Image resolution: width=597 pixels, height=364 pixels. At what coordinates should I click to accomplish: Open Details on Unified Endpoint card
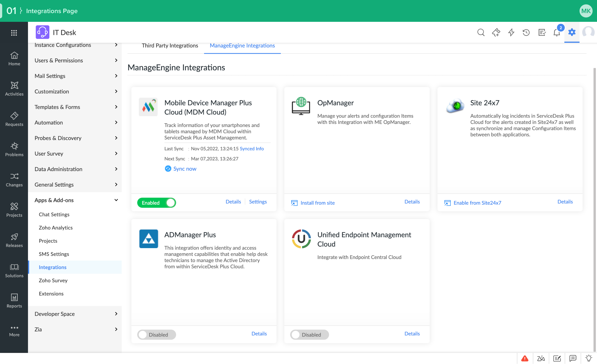pyautogui.click(x=412, y=333)
